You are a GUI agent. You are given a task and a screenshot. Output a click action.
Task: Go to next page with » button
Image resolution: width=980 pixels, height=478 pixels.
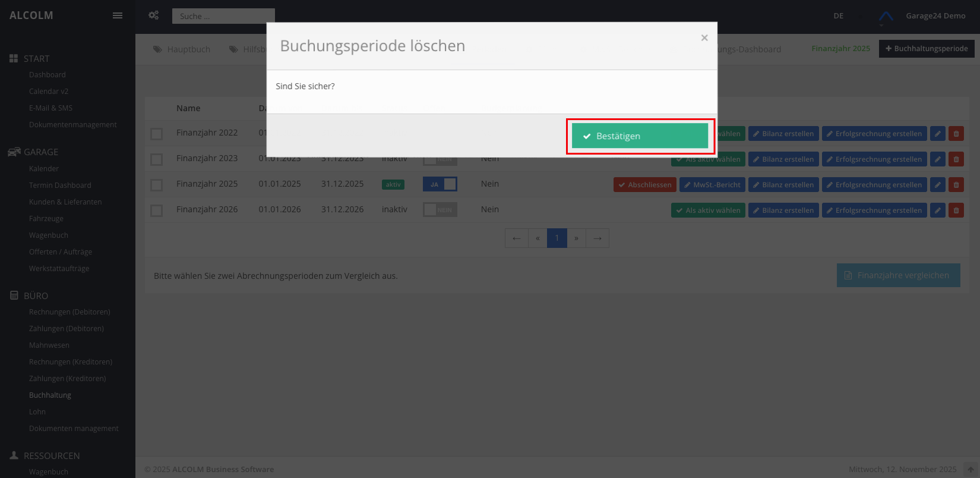[x=576, y=238]
